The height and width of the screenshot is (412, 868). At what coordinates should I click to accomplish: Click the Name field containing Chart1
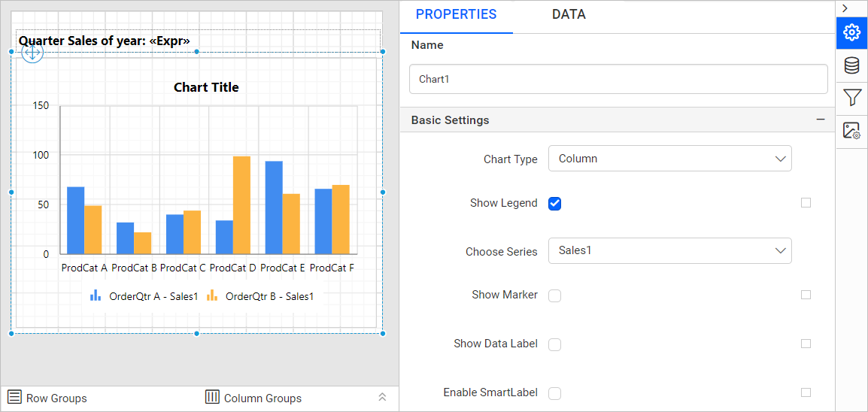(x=618, y=79)
